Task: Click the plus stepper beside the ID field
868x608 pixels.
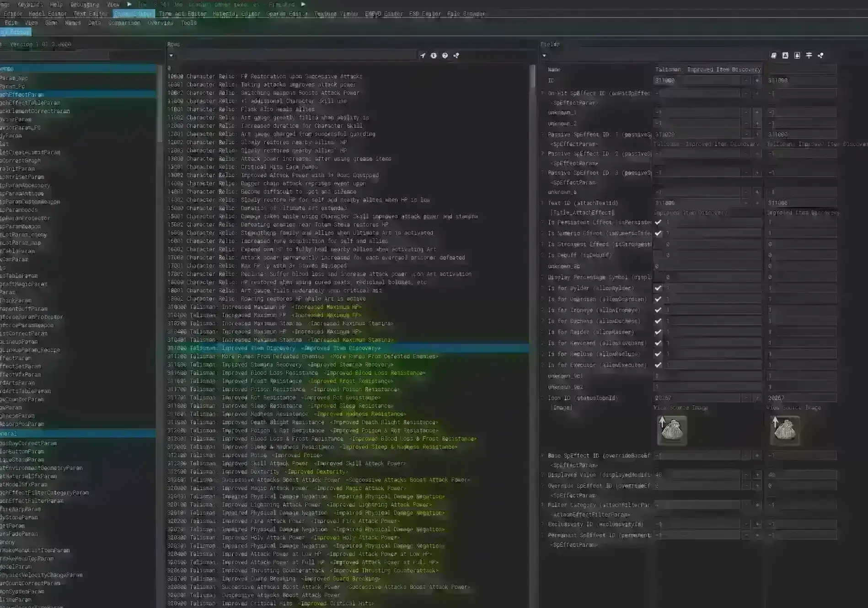Action: coord(757,81)
